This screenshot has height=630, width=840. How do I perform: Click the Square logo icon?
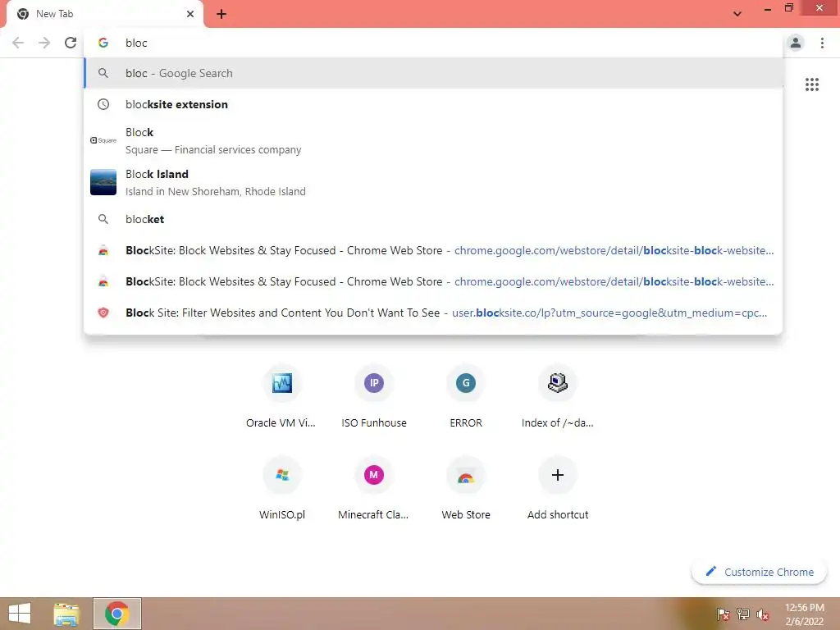tap(103, 140)
